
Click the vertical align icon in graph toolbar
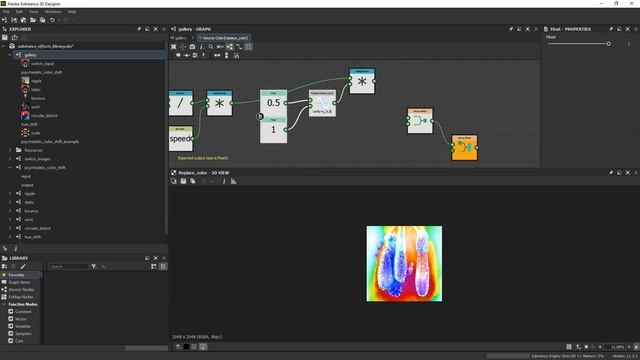[x=227, y=55]
